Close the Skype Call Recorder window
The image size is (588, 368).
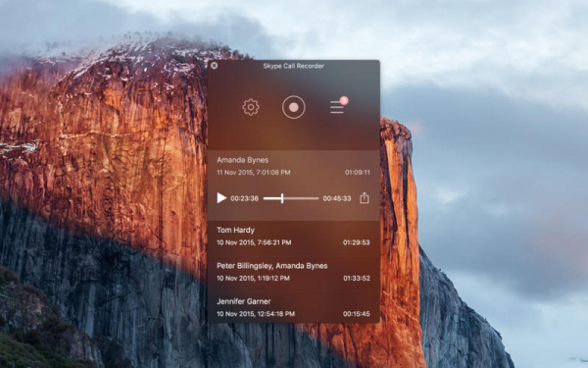coord(214,66)
